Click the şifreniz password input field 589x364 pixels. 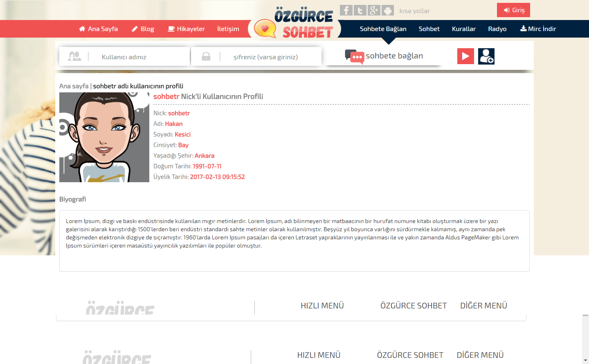(270, 57)
